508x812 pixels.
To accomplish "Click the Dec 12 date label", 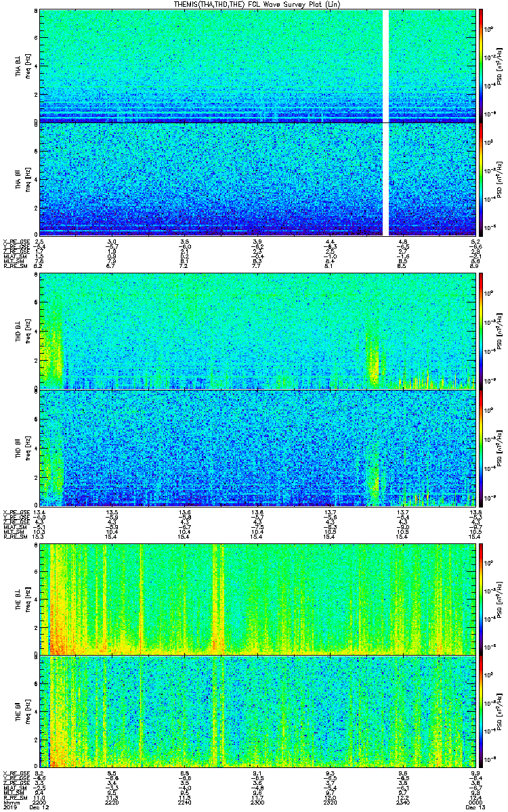I will [x=40, y=807].
